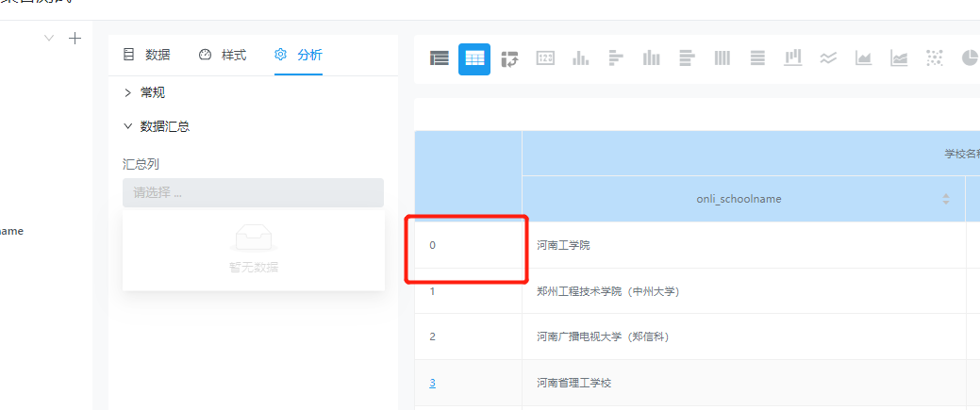Select the stacked area chart icon

[x=899, y=58]
